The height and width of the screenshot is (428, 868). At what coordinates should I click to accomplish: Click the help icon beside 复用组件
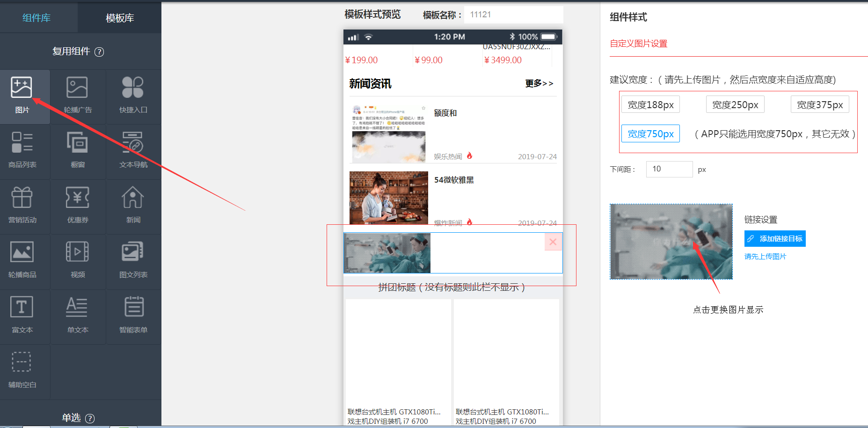tap(99, 52)
